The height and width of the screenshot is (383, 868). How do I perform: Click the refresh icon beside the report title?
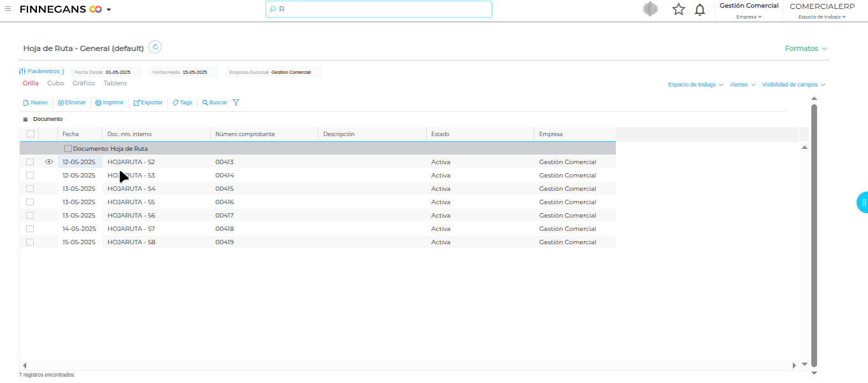pyautogui.click(x=155, y=47)
